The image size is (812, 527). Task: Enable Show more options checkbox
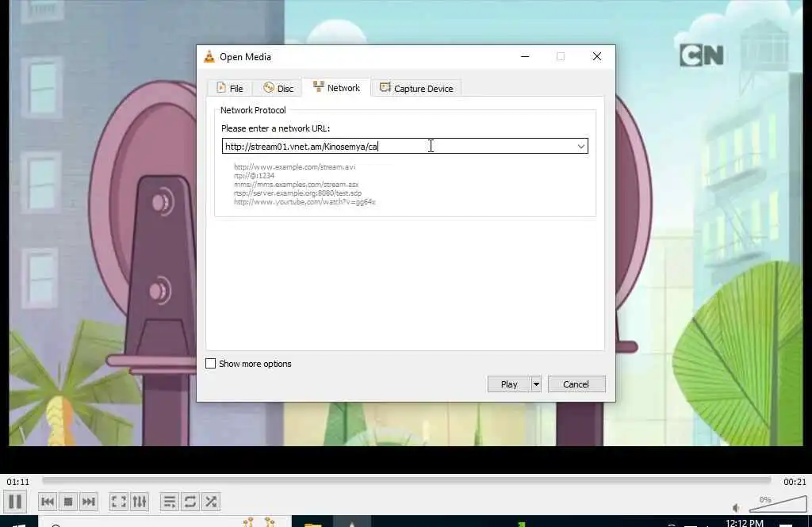pos(210,364)
